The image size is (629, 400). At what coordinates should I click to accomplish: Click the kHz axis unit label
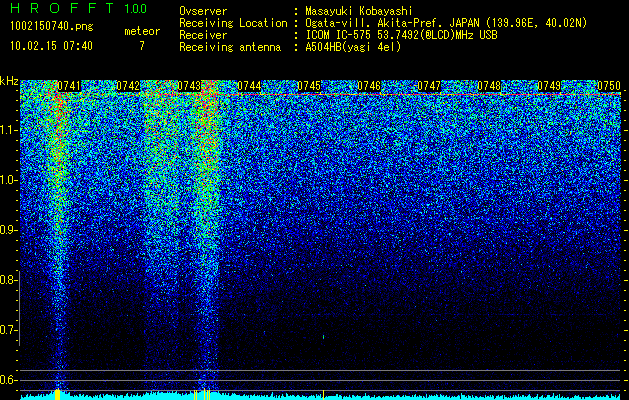(9, 81)
